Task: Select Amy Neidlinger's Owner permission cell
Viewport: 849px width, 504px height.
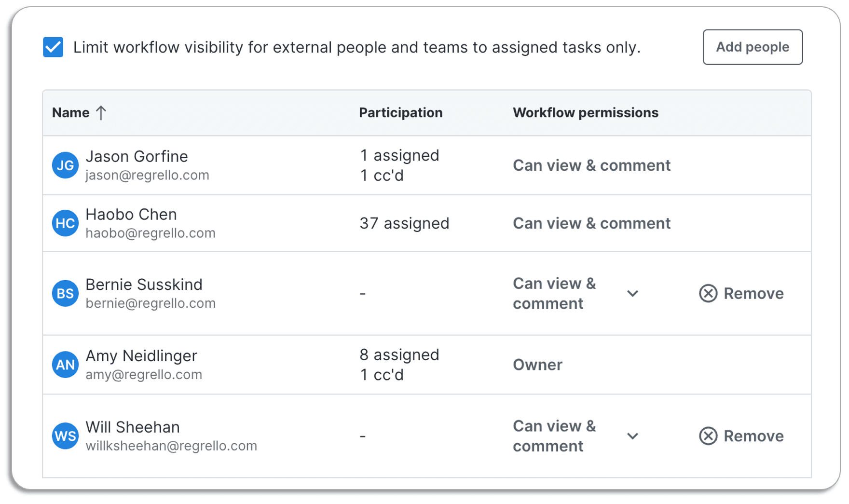Action: pyautogui.click(x=537, y=365)
